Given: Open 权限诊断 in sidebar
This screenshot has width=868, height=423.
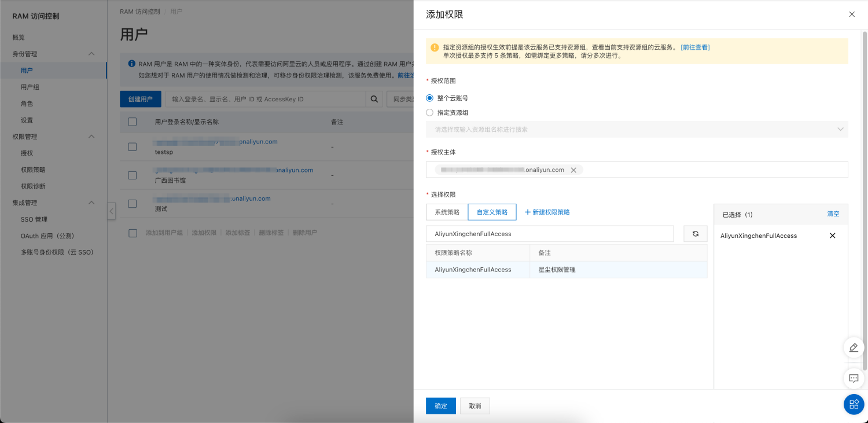Looking at the screenshot, I should coord(33,186).
